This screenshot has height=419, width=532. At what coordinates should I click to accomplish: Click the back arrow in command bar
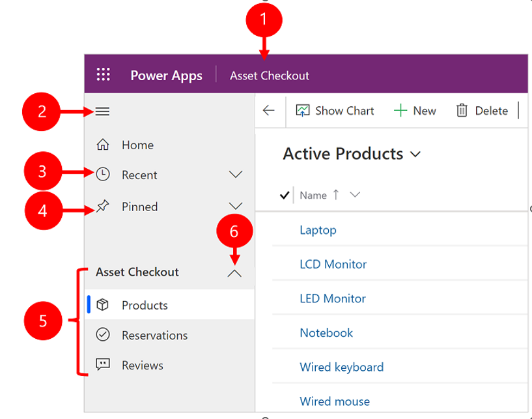pos(269,111)
